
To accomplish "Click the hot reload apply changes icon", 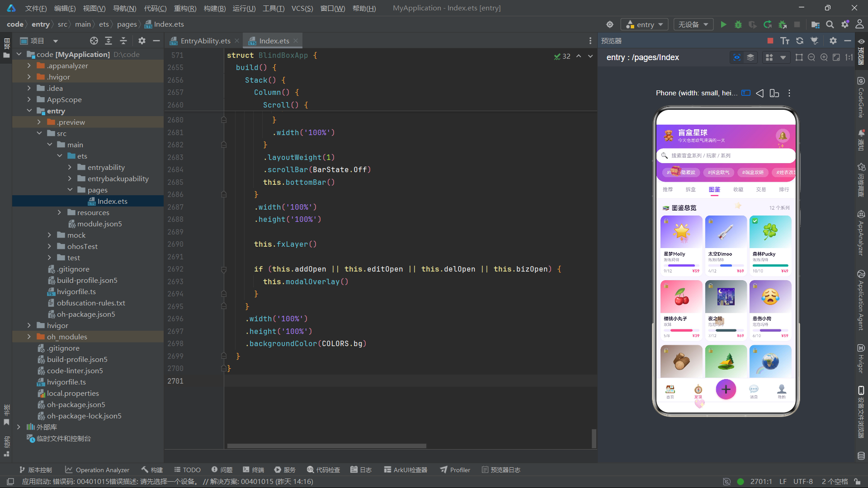I will pos(768,24).
